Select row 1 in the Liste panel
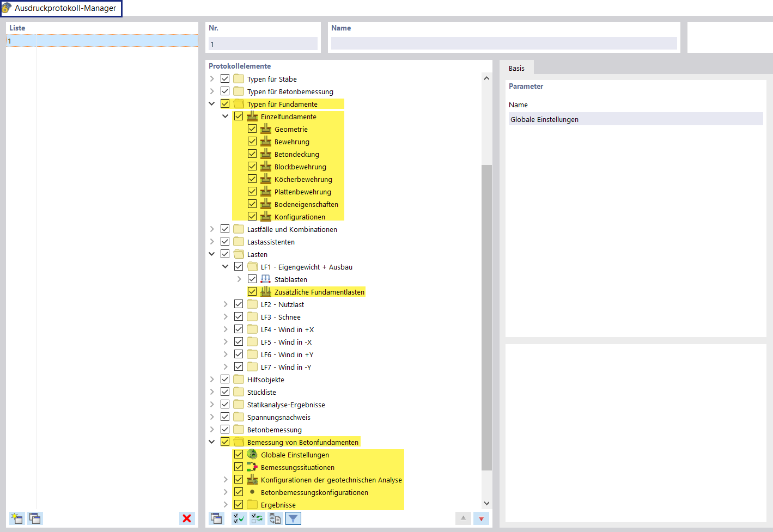 102,41
